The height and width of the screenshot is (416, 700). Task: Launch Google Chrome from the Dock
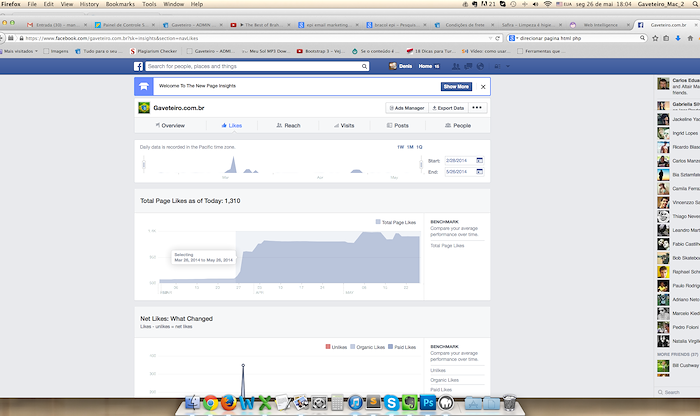(x=211, y=403)
